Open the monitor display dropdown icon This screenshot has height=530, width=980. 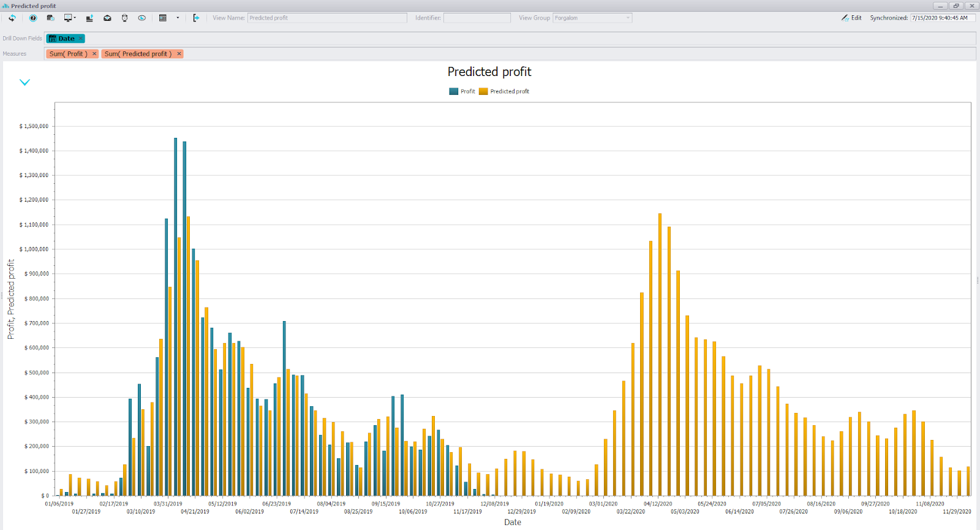[x=70, y=18]
